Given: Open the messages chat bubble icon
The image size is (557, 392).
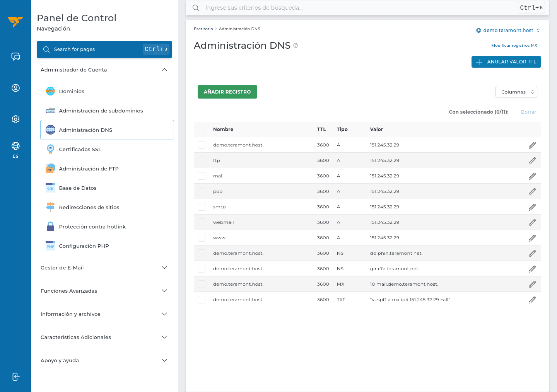Looking at the screenshot, I should point(15,57).
